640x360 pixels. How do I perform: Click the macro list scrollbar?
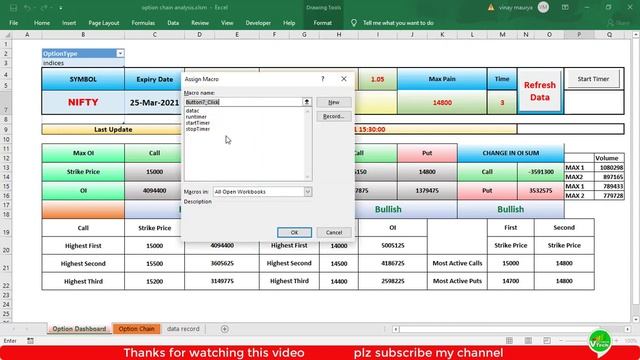[x=308, y=144]
